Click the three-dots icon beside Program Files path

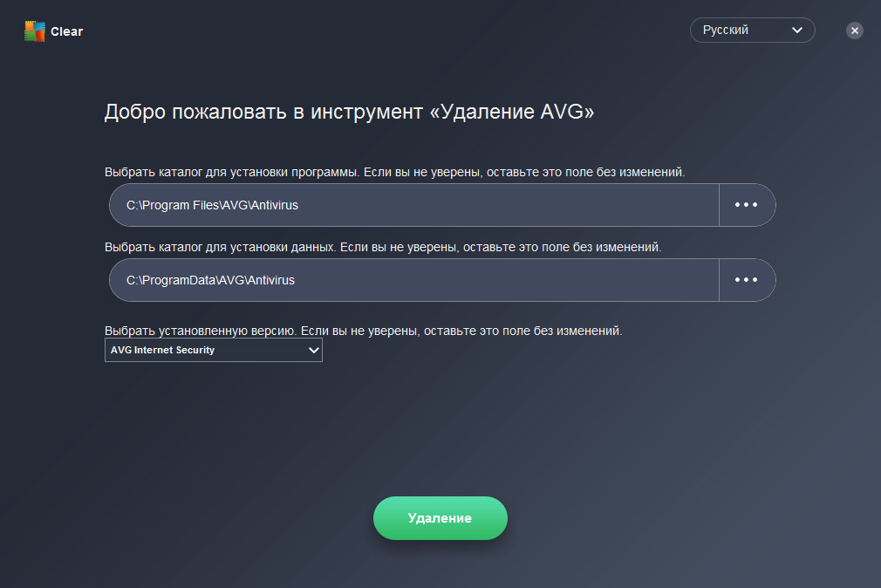[747, 205]
